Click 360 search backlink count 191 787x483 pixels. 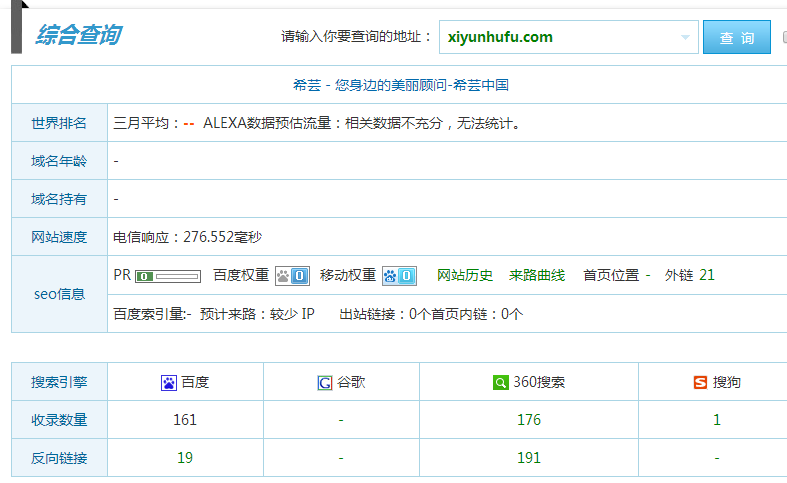[528, 458]
